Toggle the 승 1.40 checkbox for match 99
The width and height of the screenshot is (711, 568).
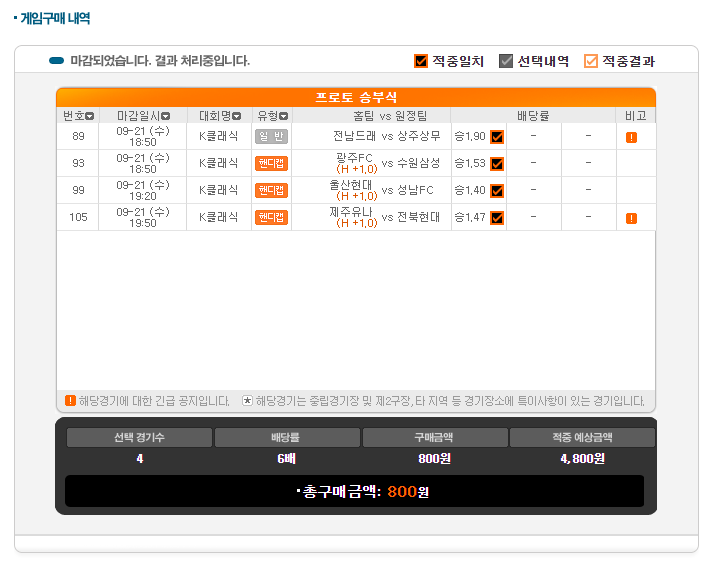[497, 191]
